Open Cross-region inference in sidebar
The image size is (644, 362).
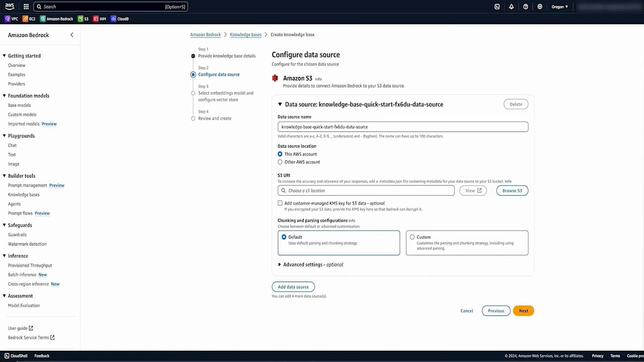[x=28, y=284]
